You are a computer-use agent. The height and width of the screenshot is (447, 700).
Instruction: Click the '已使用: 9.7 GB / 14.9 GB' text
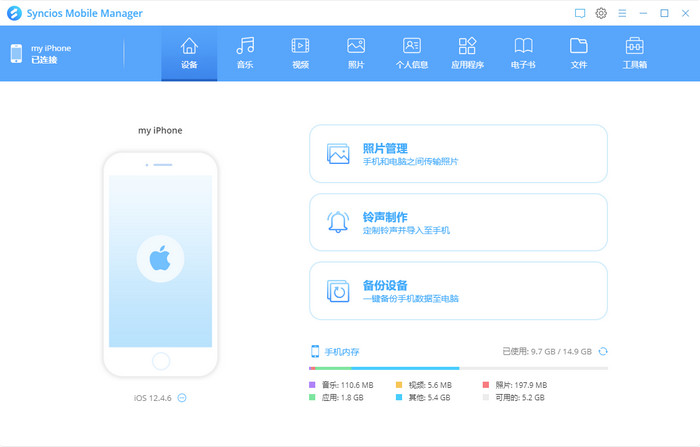pyautogui.click(x=547, y=351)
